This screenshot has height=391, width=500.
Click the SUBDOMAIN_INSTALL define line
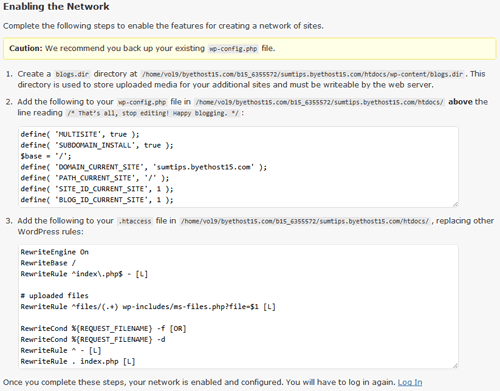click(x=97, y=145)
